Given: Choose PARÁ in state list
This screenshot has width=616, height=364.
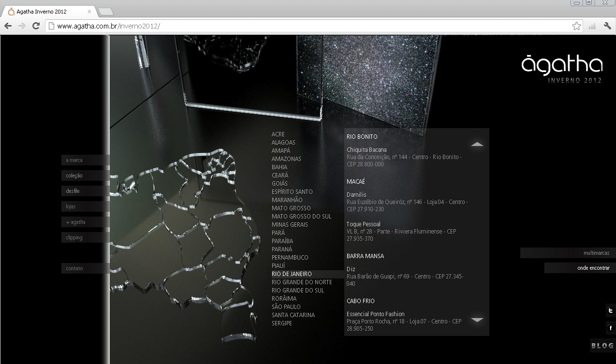Looking at the screenshot, I should (x=278, y=233).
